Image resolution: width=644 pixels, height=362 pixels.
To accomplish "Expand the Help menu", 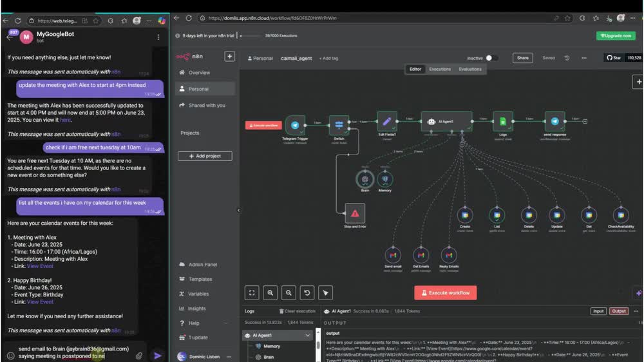I will coord(204,323).
